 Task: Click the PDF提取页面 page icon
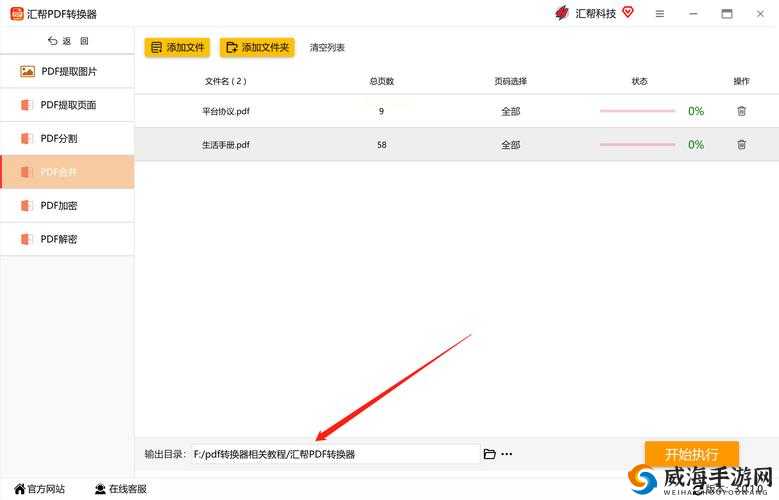(26, 105)
